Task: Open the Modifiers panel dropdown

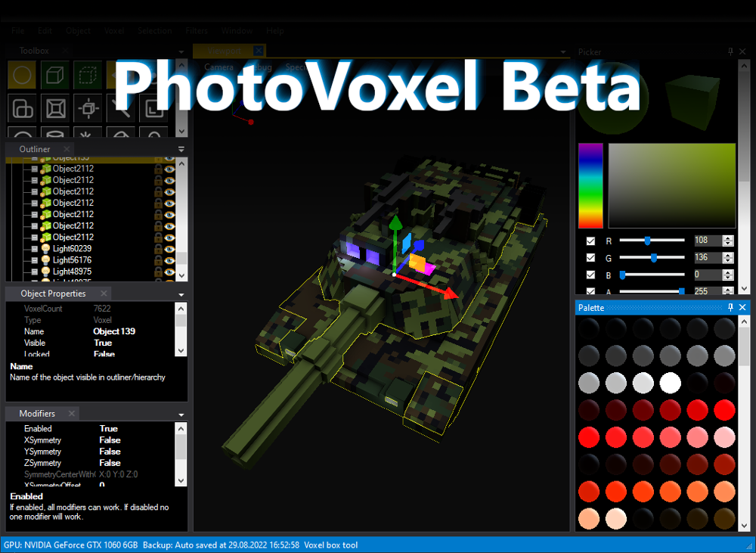Action: point(180,413)
